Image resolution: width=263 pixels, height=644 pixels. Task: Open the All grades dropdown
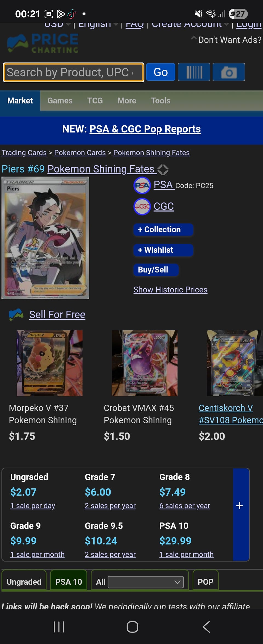coord(146,582)
